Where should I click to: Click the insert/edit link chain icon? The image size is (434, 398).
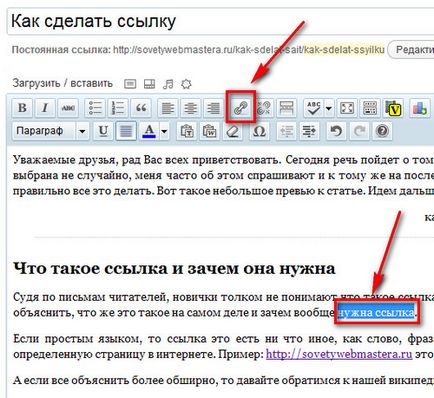tap(241, 108)
